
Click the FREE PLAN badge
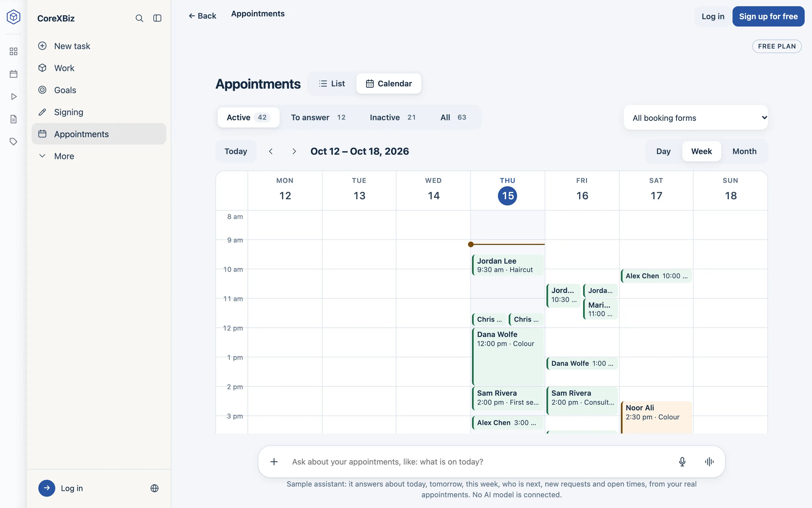(777, 46)
